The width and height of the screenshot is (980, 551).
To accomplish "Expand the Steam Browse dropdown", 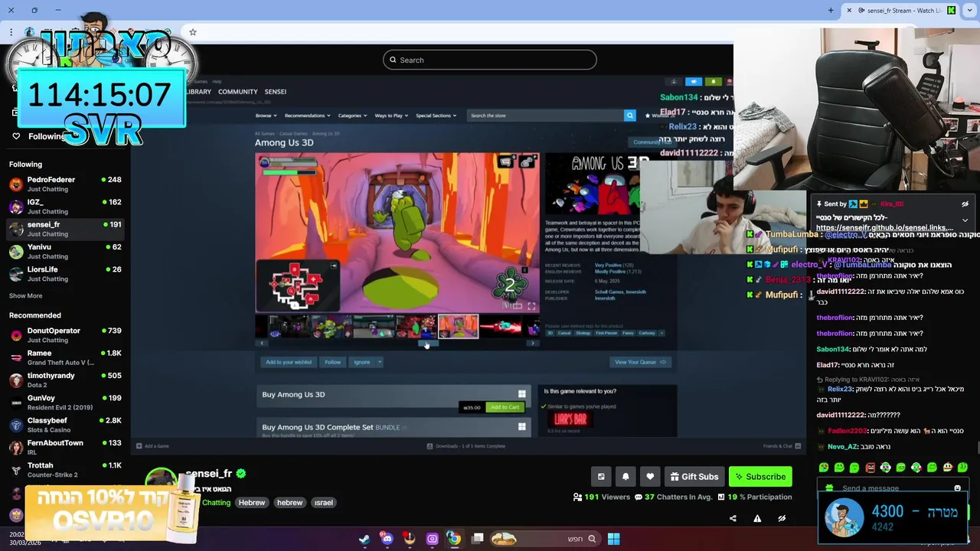I will click(265, 116).
